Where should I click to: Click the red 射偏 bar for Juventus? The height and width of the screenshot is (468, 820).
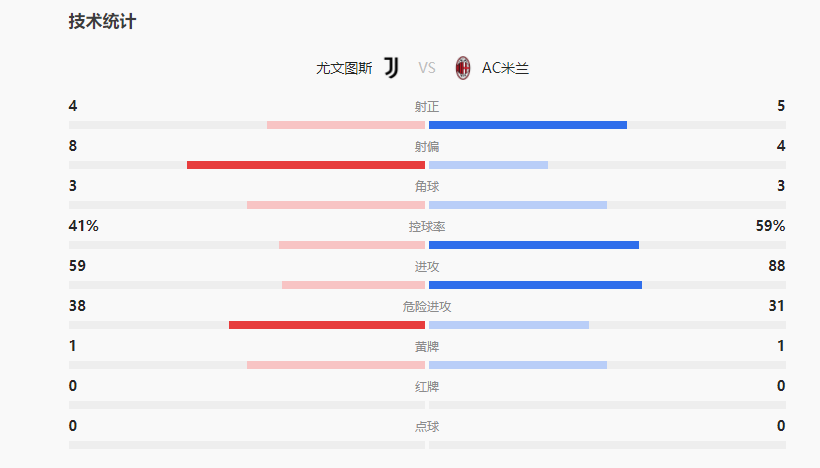(306, 165)
